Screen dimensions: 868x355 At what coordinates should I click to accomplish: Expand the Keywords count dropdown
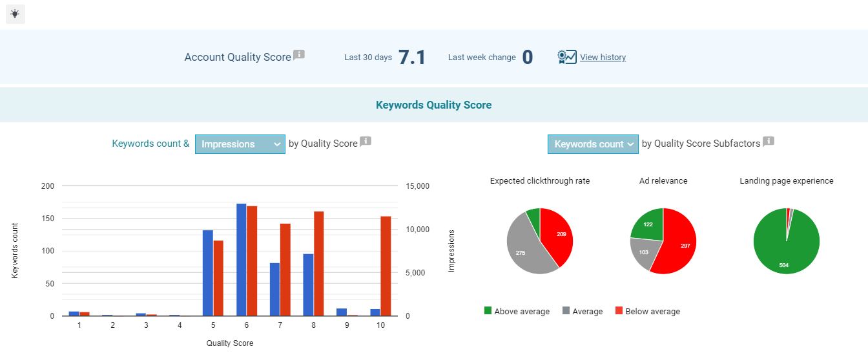pyautogui.click(x=592, y=144)
